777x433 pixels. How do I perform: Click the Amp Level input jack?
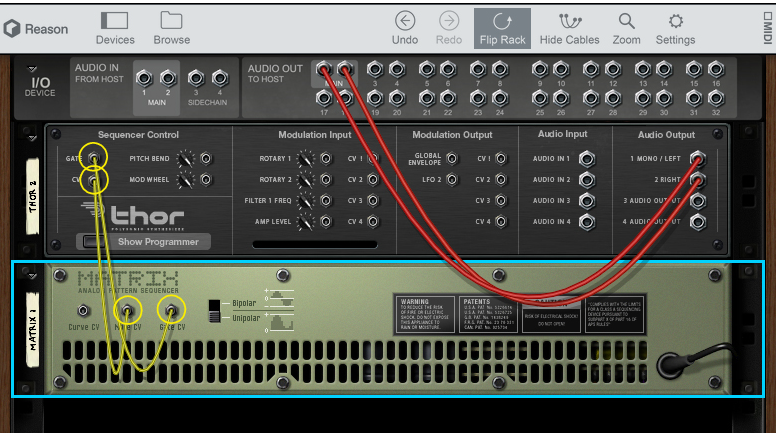[326, 221]
